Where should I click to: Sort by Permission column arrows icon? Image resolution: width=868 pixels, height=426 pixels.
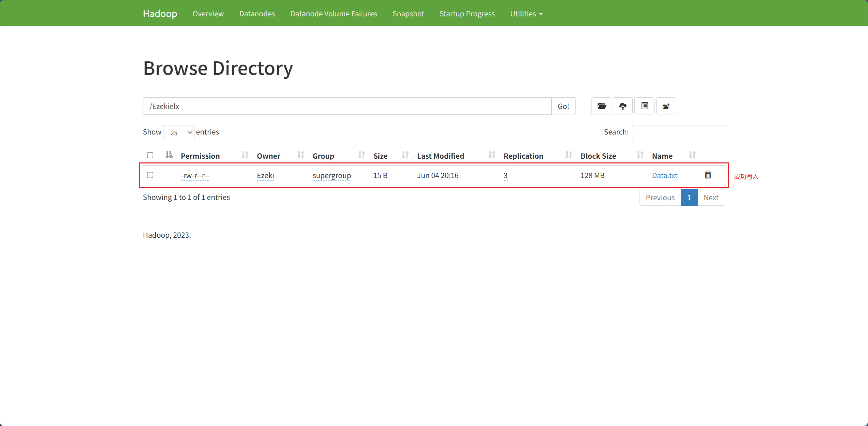tap(245, 155)
